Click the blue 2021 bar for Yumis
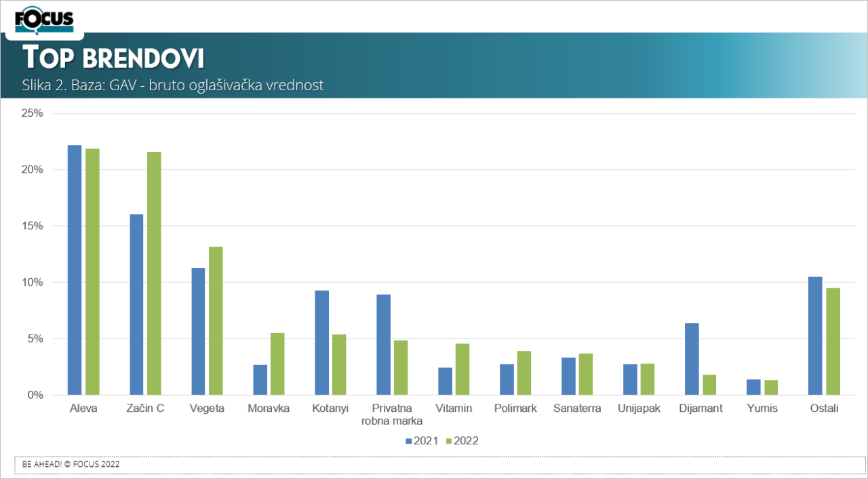 pyautogui.click(x=753, y=387)
